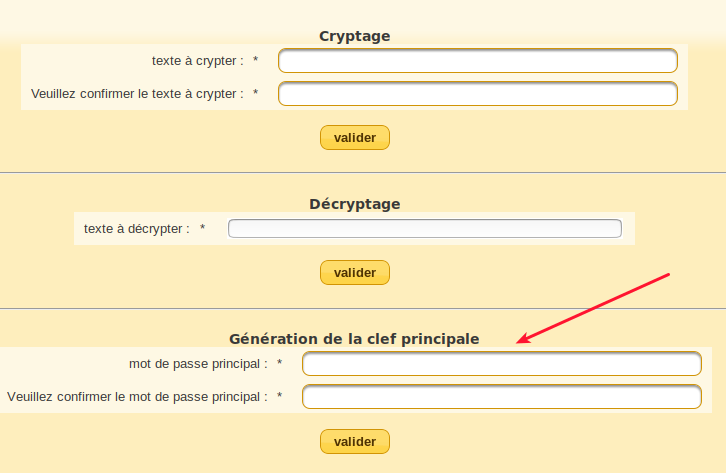Click the 'mot de passe principal' field

[x=501, y=364]
